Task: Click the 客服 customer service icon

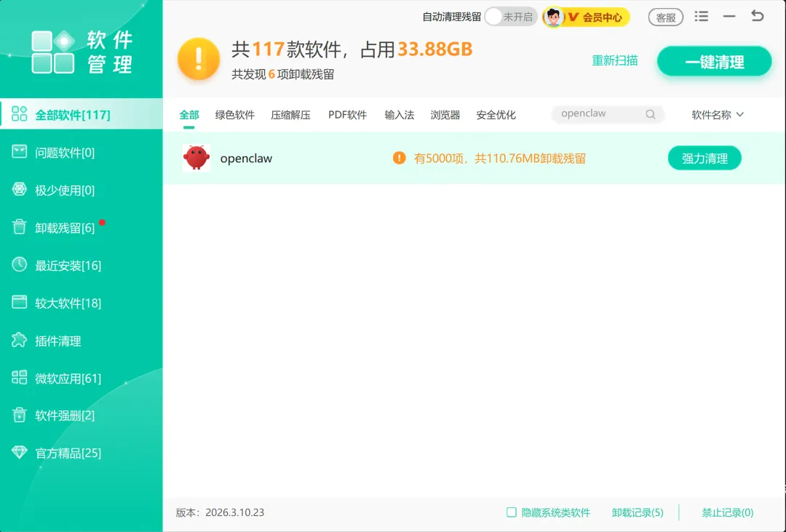Action: pyautogui.click(x=665, y=17)
